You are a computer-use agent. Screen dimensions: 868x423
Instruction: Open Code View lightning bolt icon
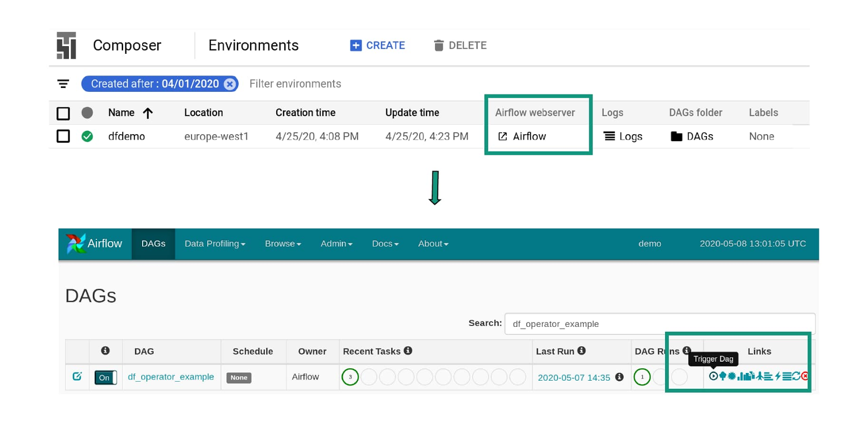click(x=778, y=376)
